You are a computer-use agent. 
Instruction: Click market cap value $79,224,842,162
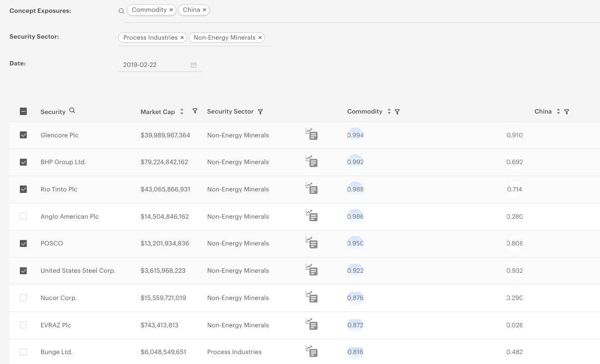point(164,162)
